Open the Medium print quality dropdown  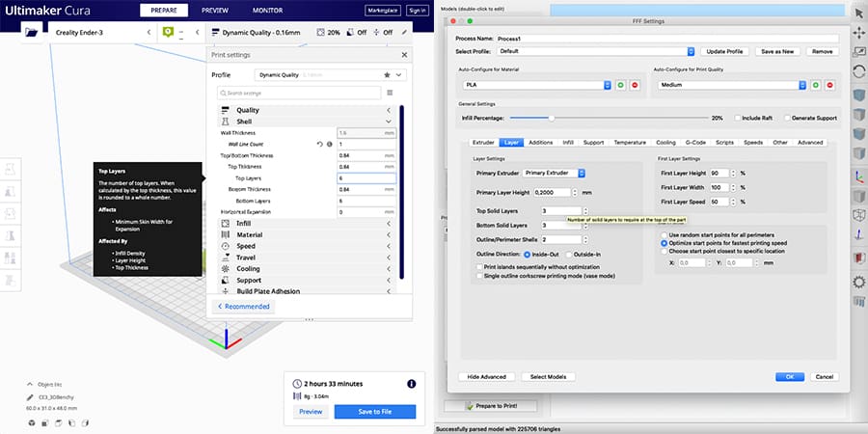(x=732, y=85)
